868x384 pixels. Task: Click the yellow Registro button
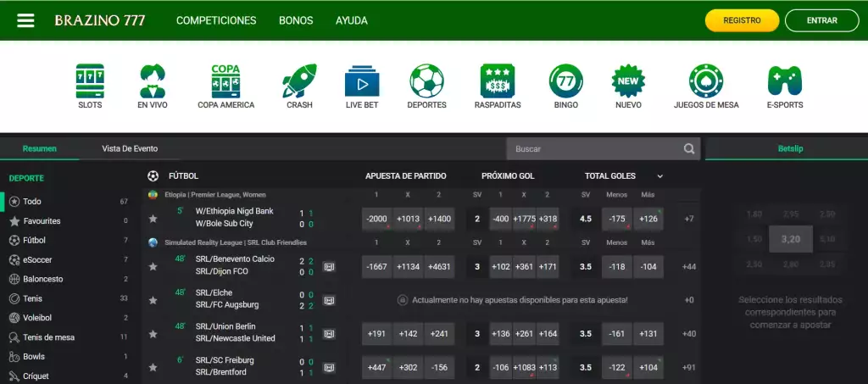coord(742,20)
